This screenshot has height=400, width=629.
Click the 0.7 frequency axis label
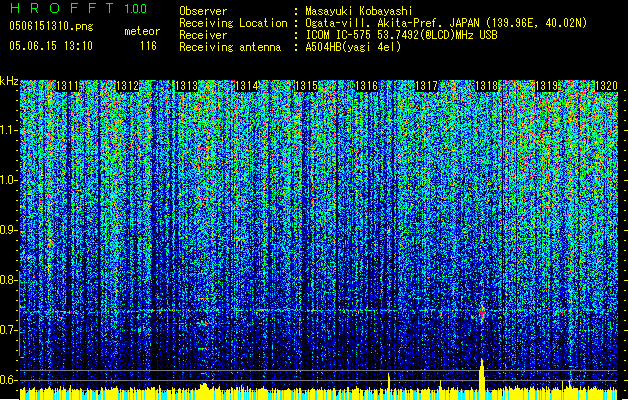tap(9, 330)
